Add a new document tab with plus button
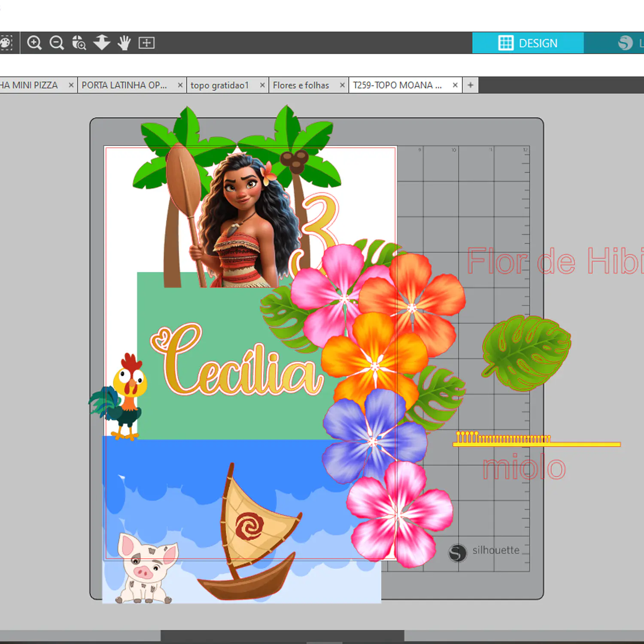 point(471,85)
